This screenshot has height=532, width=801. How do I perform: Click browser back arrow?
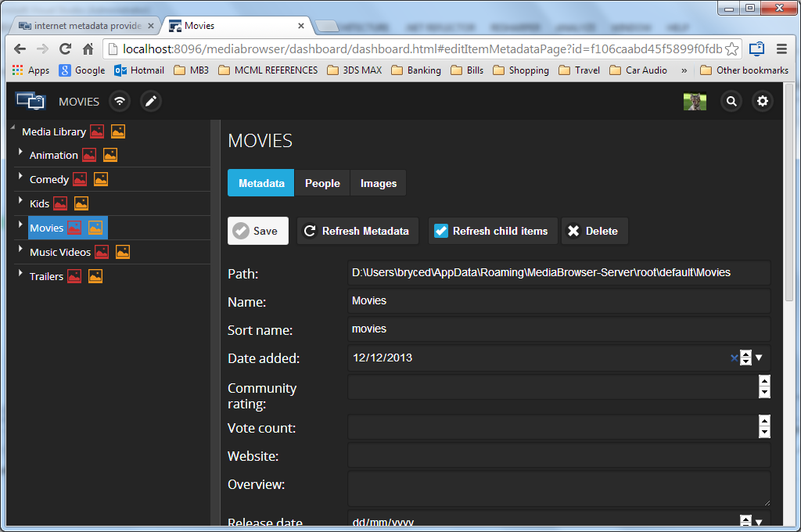pos(20,49)
